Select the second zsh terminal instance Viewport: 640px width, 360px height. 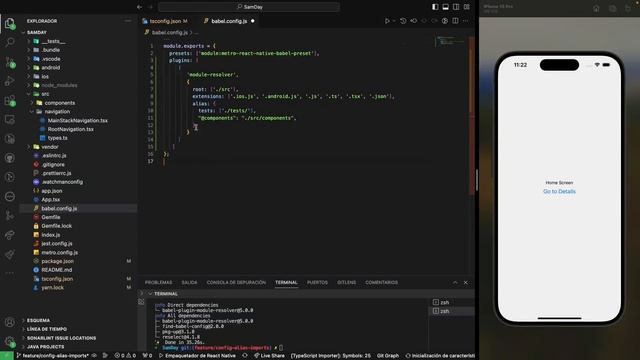point(451,311)
